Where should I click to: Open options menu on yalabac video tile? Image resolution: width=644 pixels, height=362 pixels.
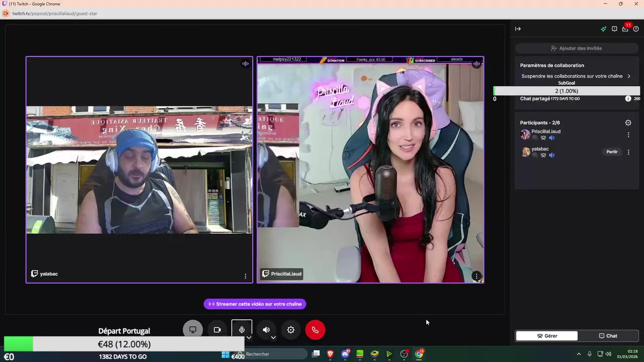(x=246, y=276)
